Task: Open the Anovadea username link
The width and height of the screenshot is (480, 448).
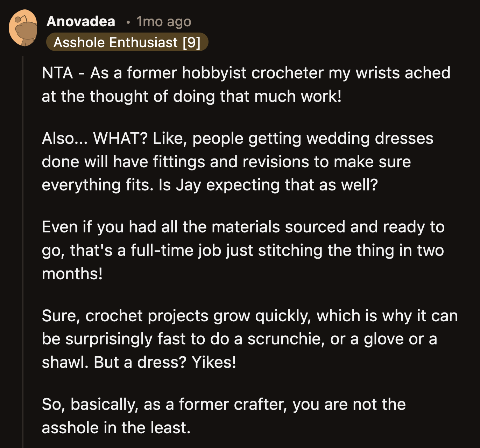Action: (x=81, y=21)
